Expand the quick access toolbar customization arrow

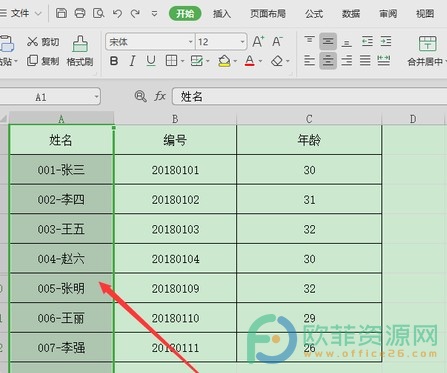154,14
